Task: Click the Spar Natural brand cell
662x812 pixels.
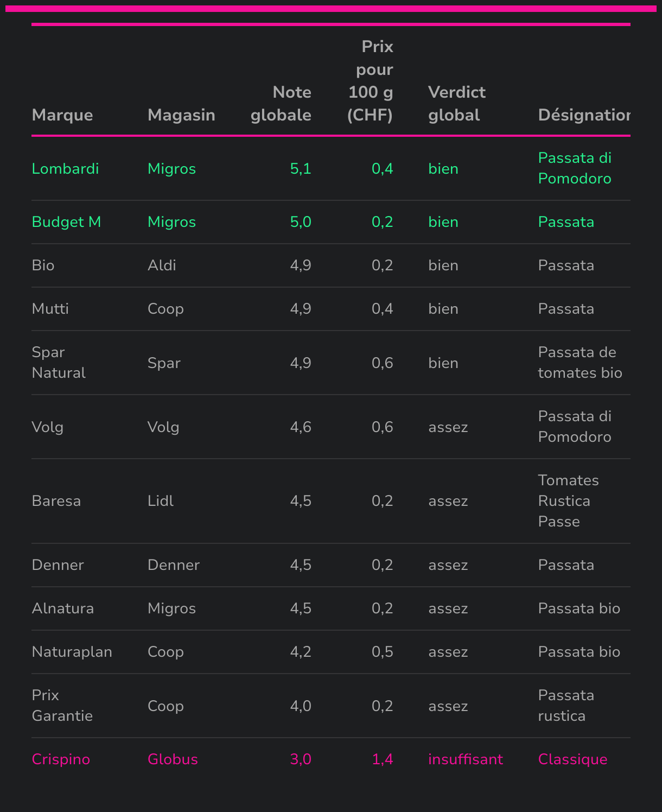Action: [x=59, y=363]
